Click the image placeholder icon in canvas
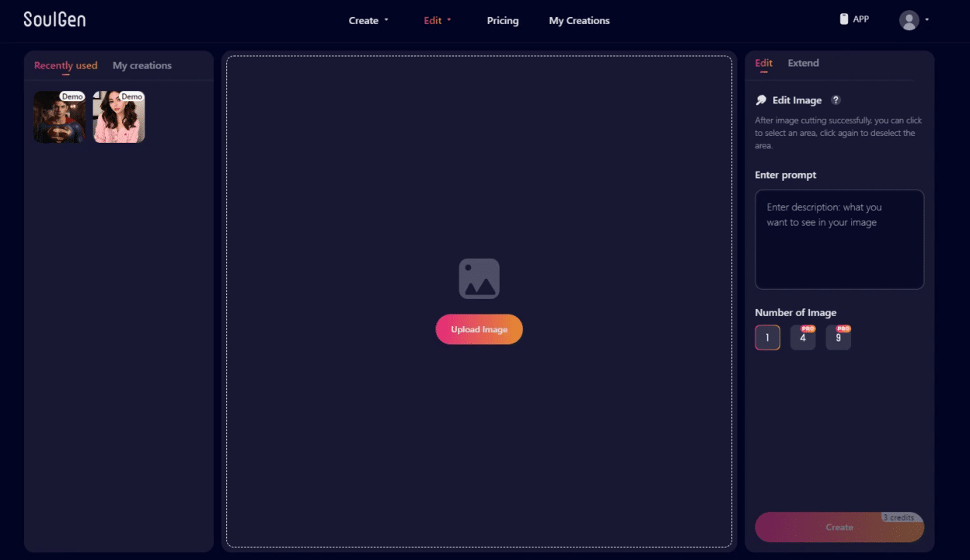 click(x=479, y=278)
